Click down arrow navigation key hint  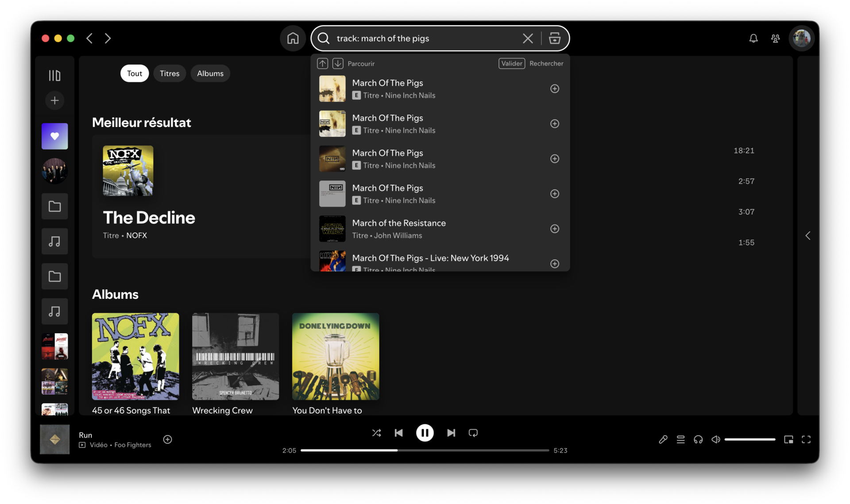pyautogui.click(x=338, y=64)
